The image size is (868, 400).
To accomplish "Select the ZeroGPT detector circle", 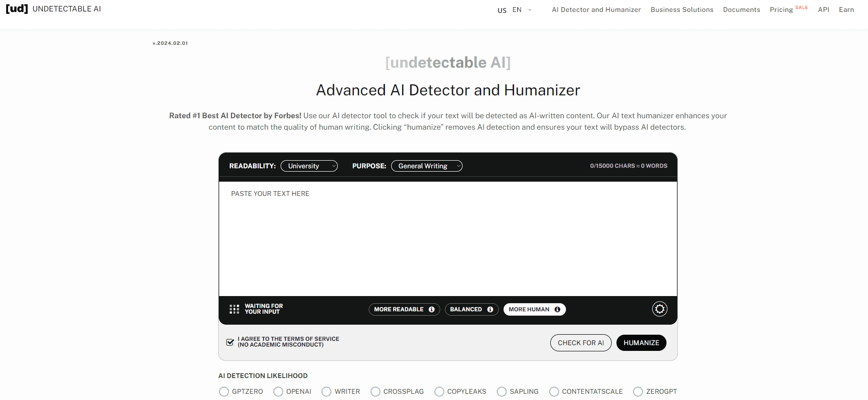I will tap(638, 391).
